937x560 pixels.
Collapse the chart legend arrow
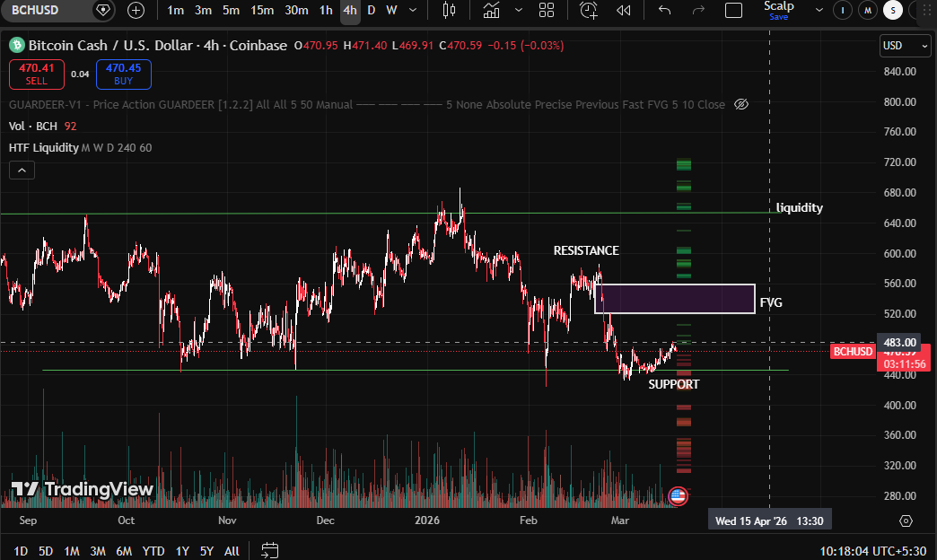pos(21,170)
